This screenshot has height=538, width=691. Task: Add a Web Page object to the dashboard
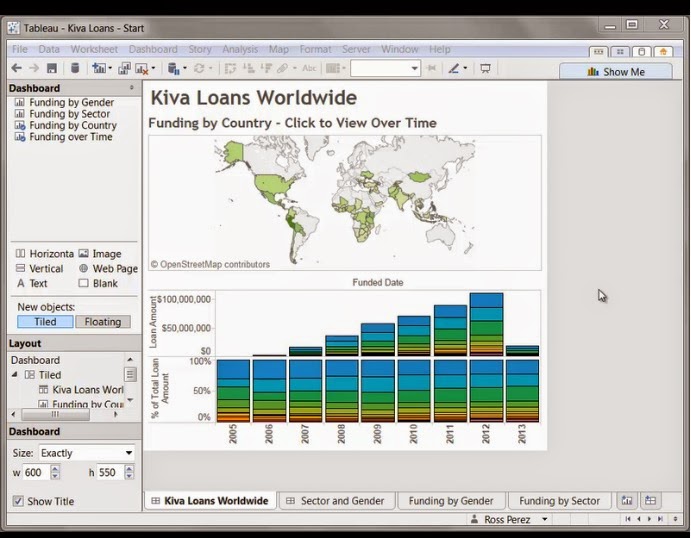pos(108,268)
